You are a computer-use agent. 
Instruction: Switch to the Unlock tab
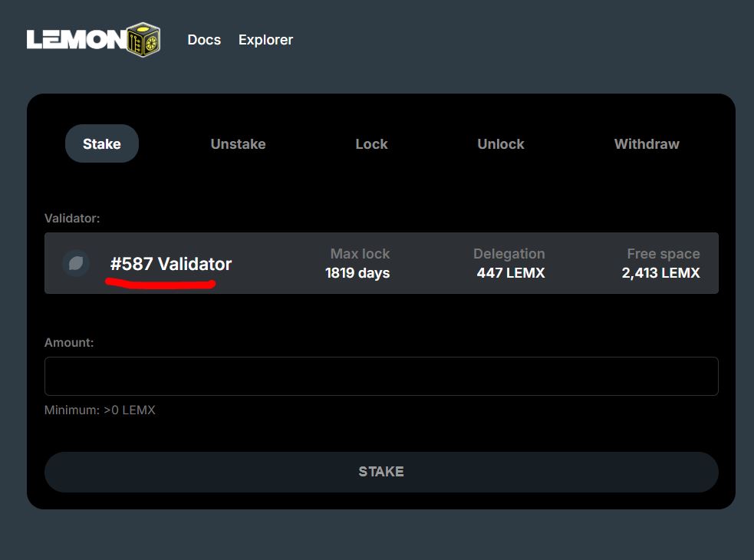pos(501,144)
